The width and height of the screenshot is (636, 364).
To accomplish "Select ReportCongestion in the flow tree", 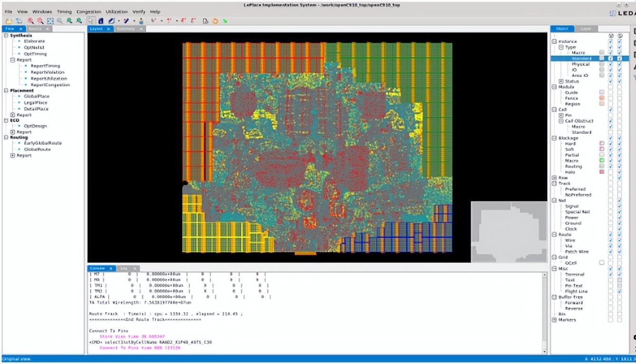I will tap(50, 85).
